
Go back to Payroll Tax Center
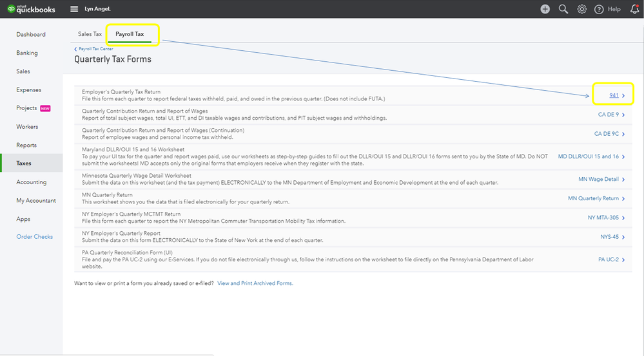tap(95, 49)
